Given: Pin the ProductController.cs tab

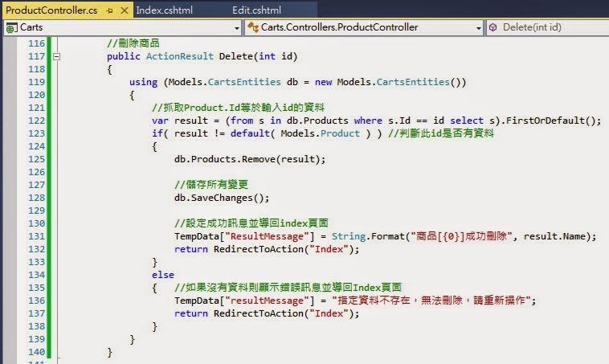Looking at the screenshot, I should coord(109,11).
